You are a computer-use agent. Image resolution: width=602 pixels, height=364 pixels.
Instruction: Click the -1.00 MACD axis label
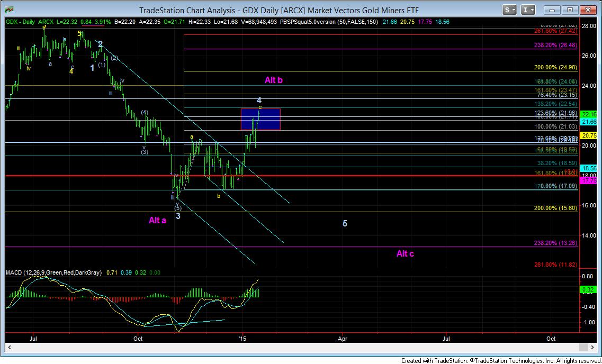pos(589,323)
